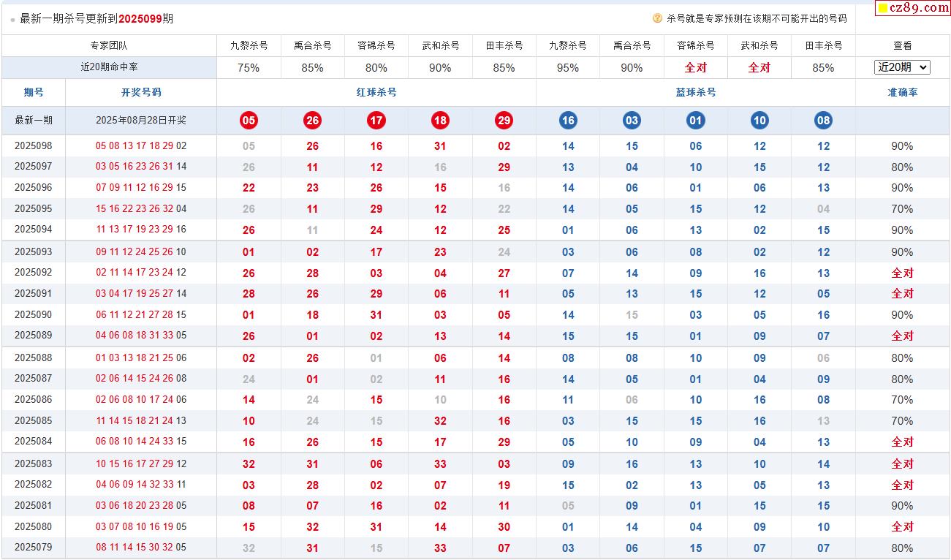Viewport: 951px width, 560px height.
Task: Click the 开奖号码 column header
Action: pos(141,92)
